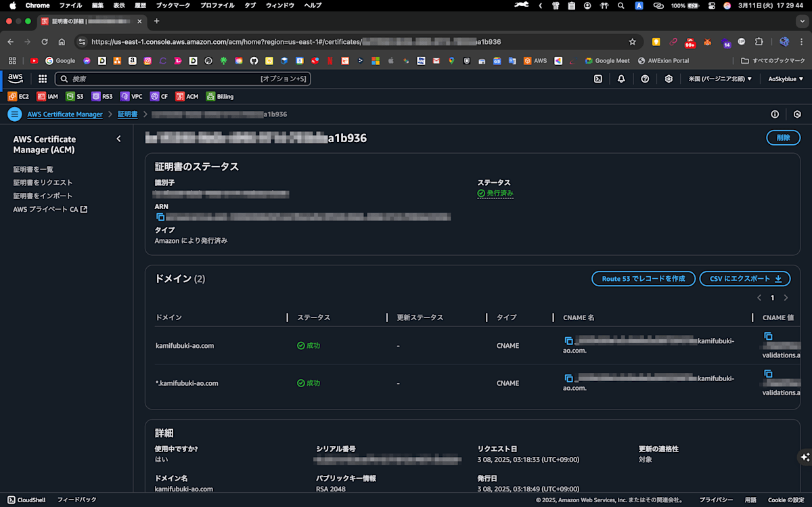Viewport: 812px width, 507px height.
Task: Go to 証明書をインポート in sidebar
Action: click(x=43, y=196)
